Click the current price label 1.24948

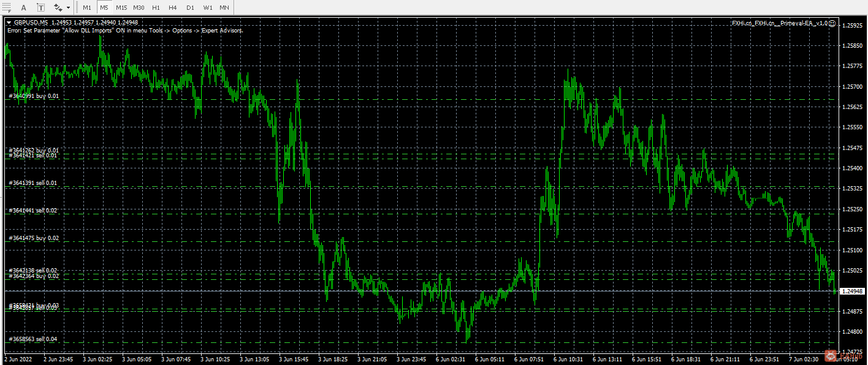click(853, 291)
